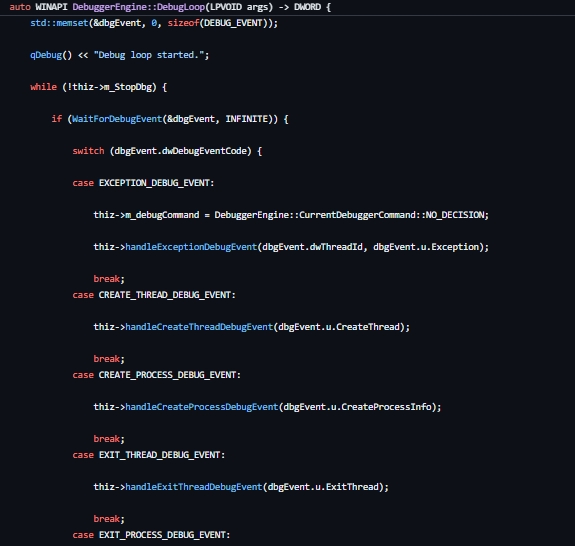Click the switch keyword

[x=88, y=151]
